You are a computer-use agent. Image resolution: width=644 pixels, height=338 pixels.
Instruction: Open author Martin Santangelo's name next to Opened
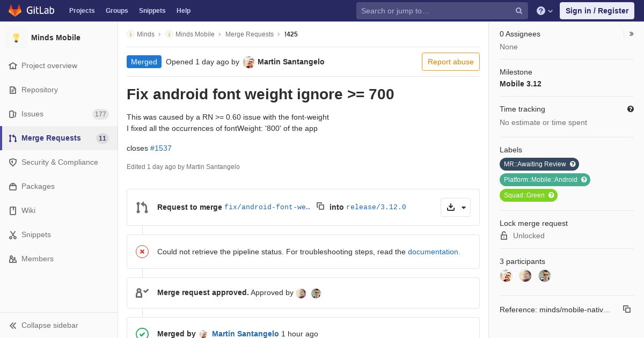click(x=291, y=62)
